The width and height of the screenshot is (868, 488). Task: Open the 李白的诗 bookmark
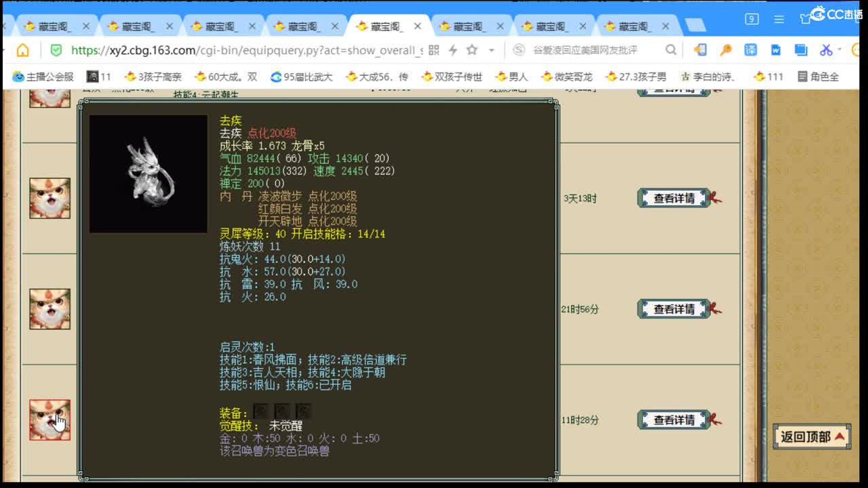708,77
